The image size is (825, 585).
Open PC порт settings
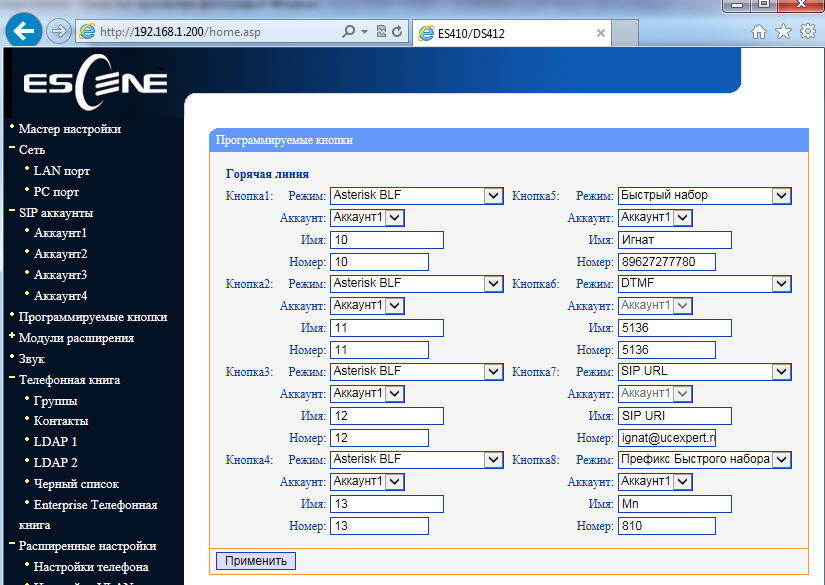[56, 192]
